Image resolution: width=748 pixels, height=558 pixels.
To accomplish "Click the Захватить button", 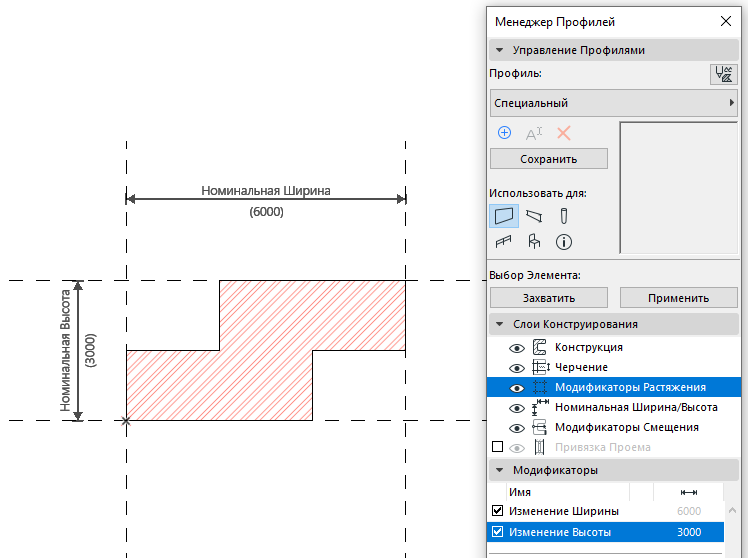I will [549, 298].
